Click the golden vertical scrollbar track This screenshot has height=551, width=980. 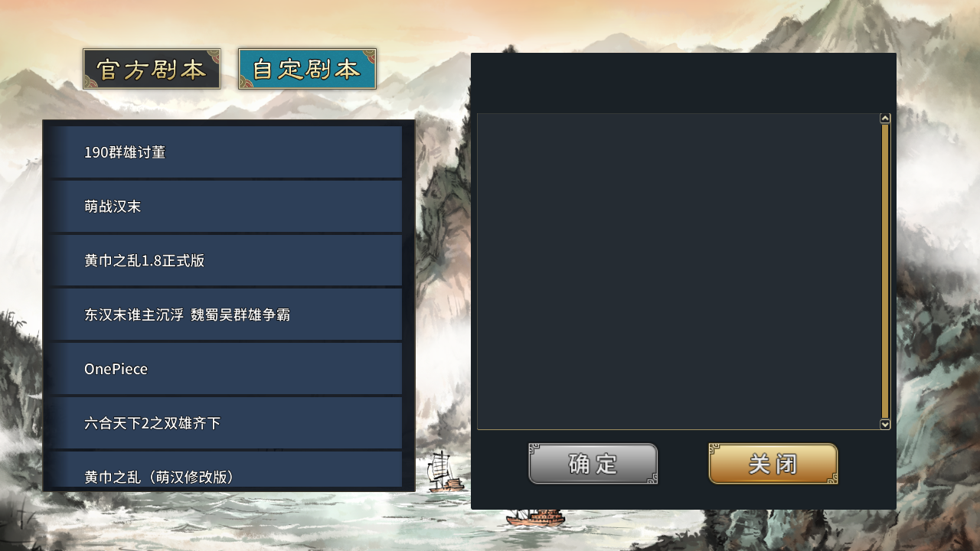click(885, 271)
